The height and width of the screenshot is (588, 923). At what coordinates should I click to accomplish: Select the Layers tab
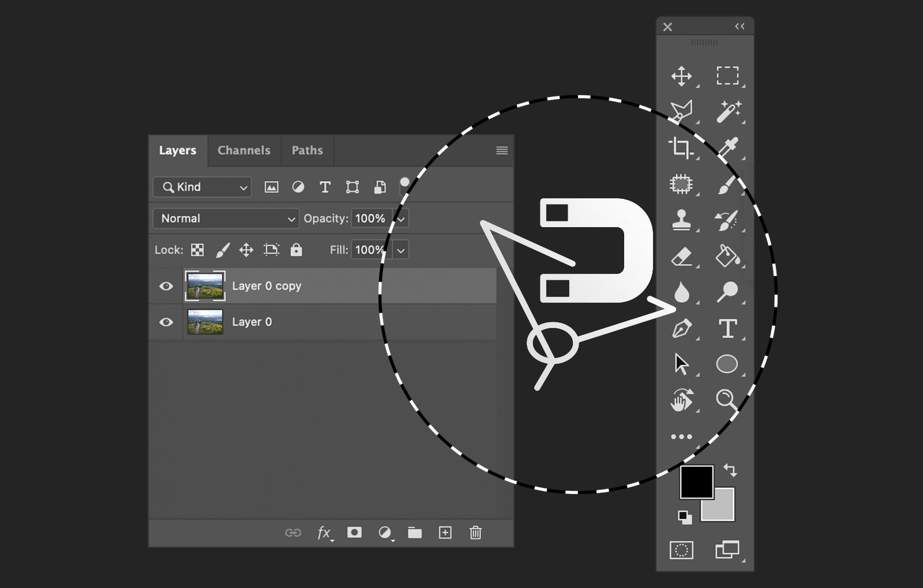178,150
